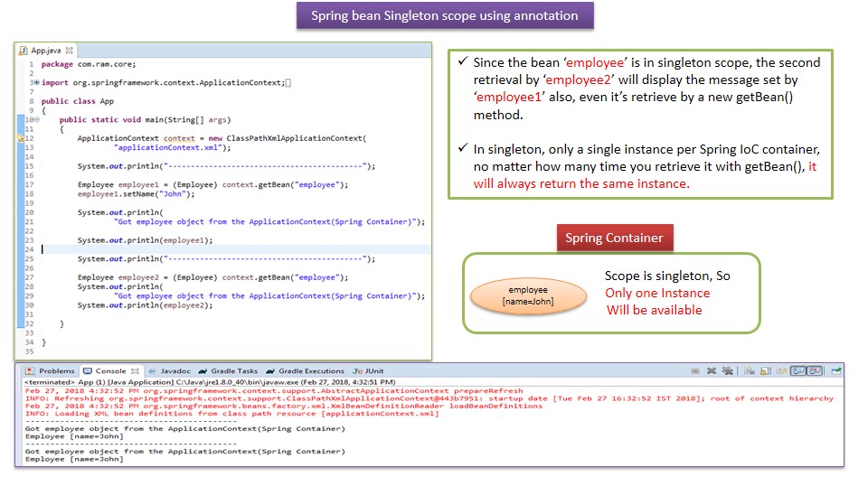Click the Javadoc @ icon
Image resolution: width=868 pixels, height=477 pixels.
pyautogui.click(x=152, y=371)
